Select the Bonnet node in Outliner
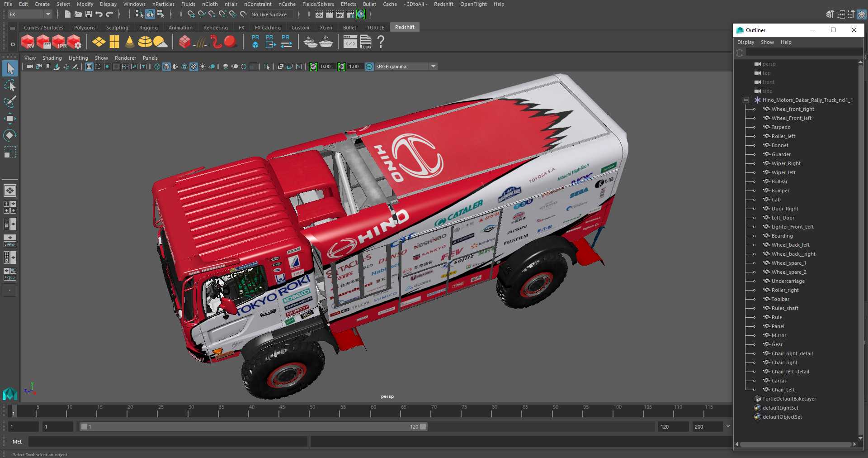Image resolution: width=868 pixels, height=458 pixels. (780, 145)
